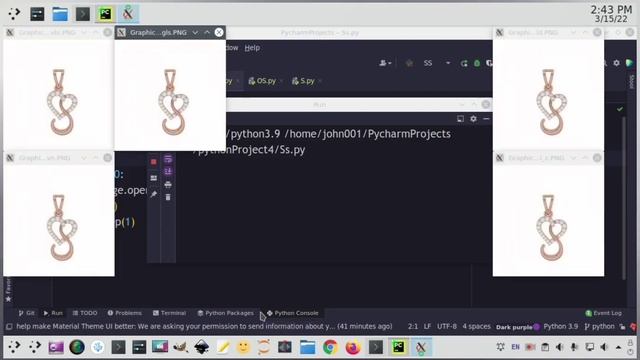Screen dimensions: 640x360
Task: Click the green checkmark inspection indicator
Action: [x=620, y=109]
